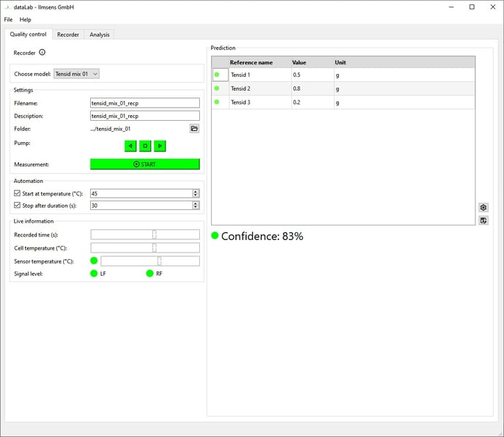504x437 pixels.
Task: Open prediction settings gear icon
Action: click(483, 208)
